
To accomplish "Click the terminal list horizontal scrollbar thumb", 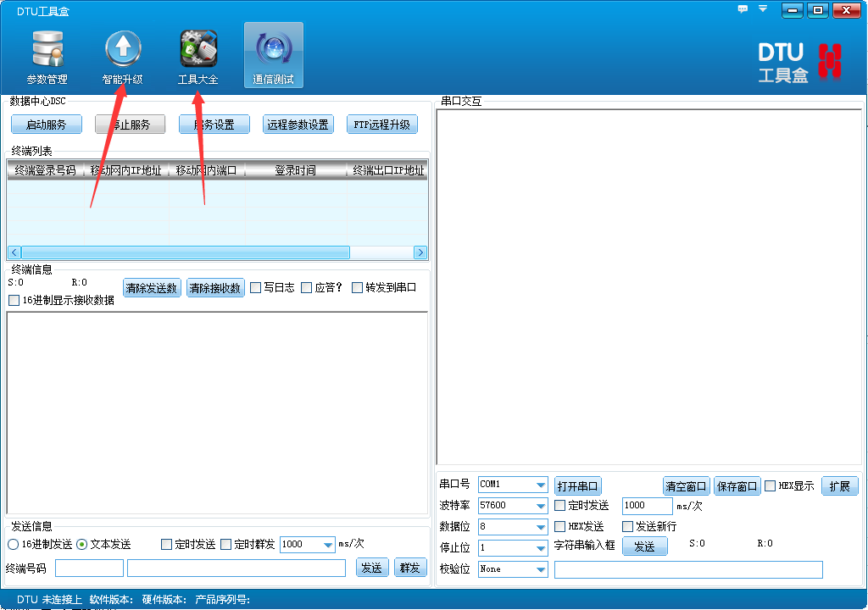I will pos(186,253).
